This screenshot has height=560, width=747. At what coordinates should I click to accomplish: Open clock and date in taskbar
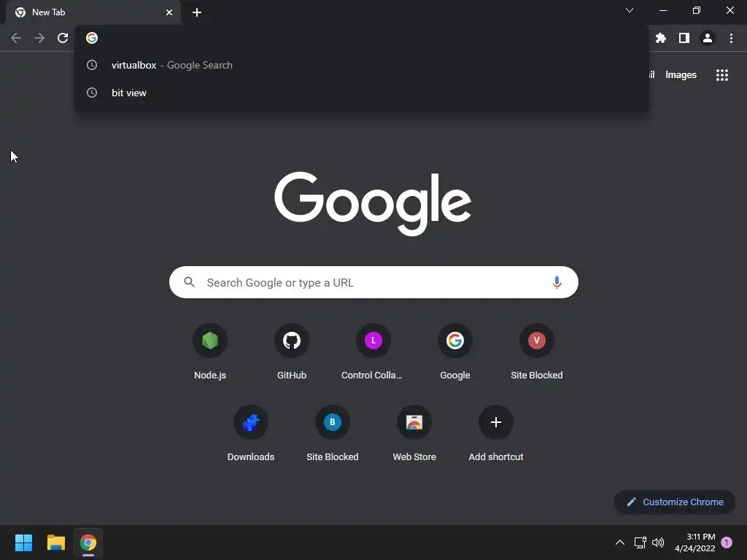pyautogui.click(x=695, y=542)
